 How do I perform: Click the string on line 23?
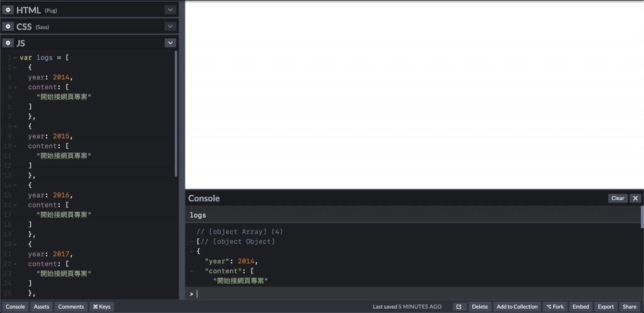tap(64, 274)
